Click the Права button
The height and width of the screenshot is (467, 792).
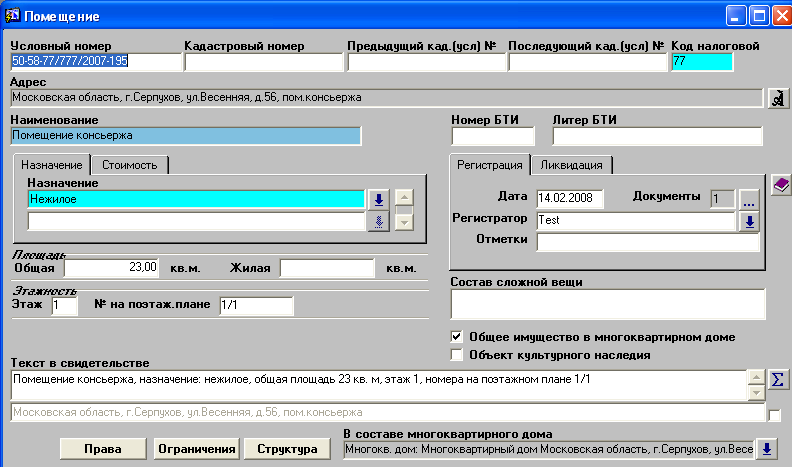tap(103, 449)
